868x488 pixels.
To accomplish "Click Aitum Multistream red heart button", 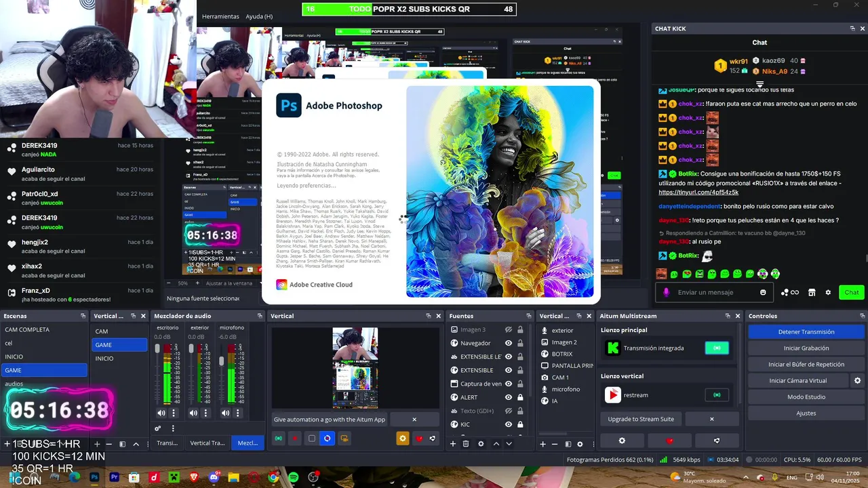I will point(669,441).
